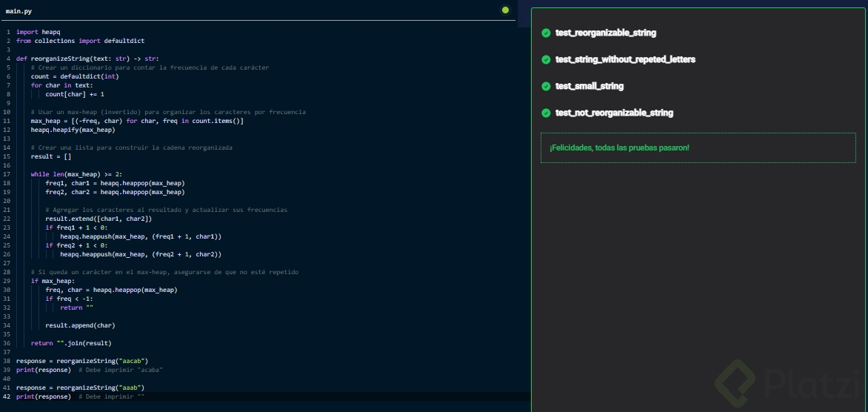This screenshot has width=868, height=412.
Task: Select the test_small_string test label
Action: click(589, 86)
